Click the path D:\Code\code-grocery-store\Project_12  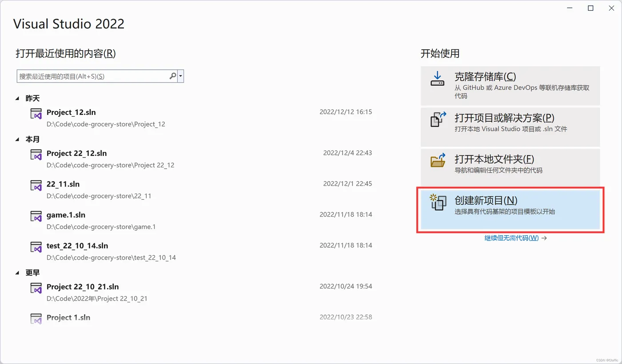click(x=106, y=124)
